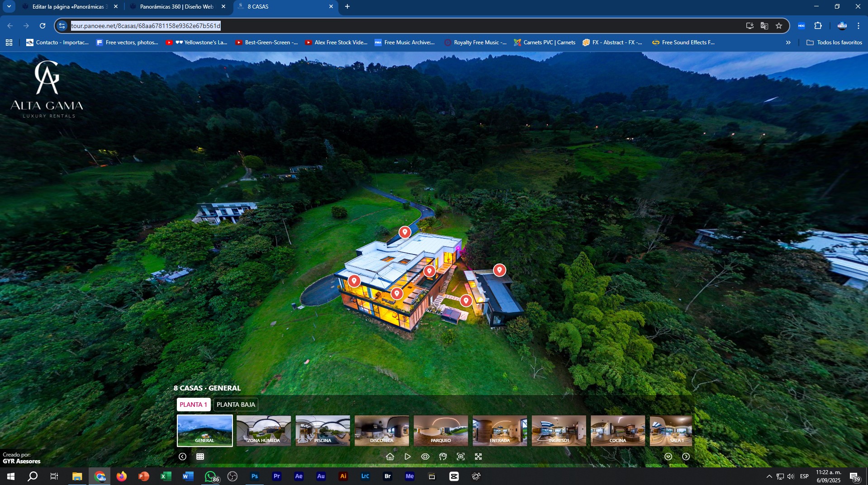Enable VR headset mode
Screen dimensions: 868x485
[x=443, y=457]
